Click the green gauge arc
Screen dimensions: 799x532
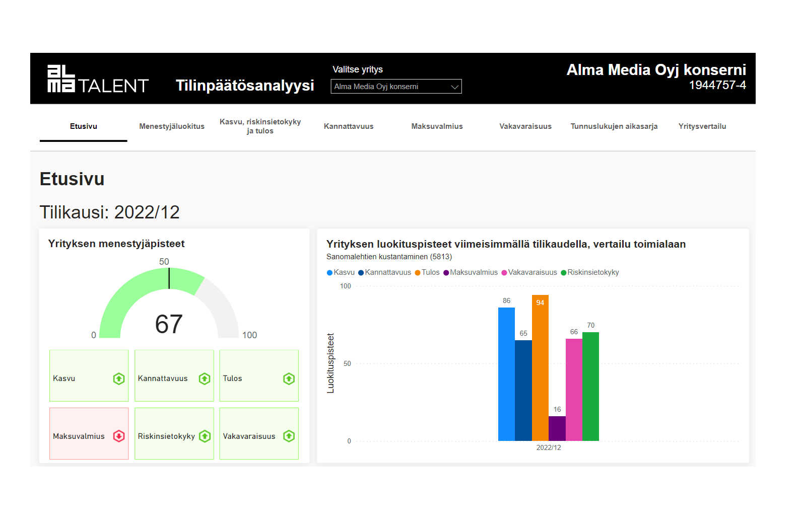(x=126, y=297)
